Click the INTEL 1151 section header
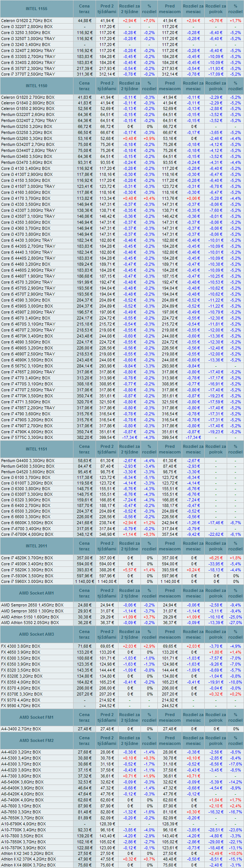Screen dimensions: 244x868 coord(37,449)
